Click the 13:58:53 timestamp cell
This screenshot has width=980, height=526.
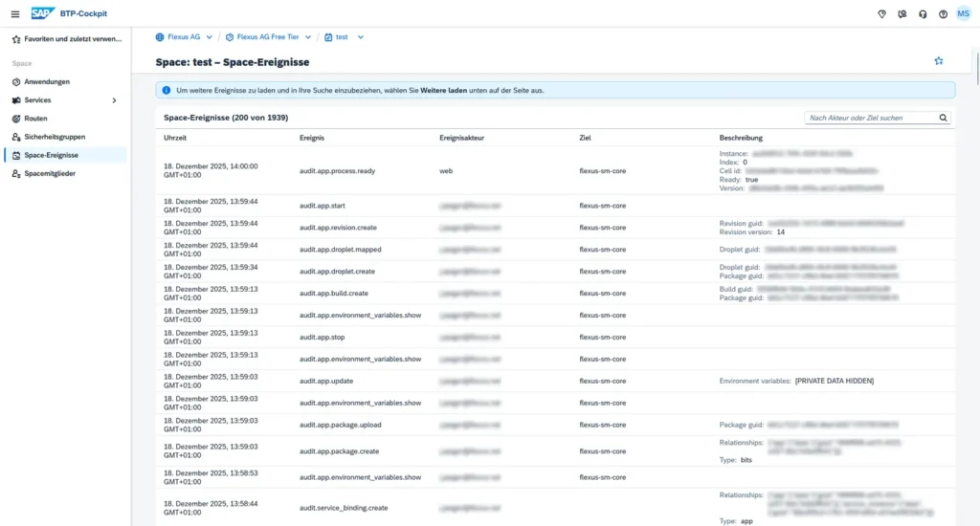click(x=211, y=477)
